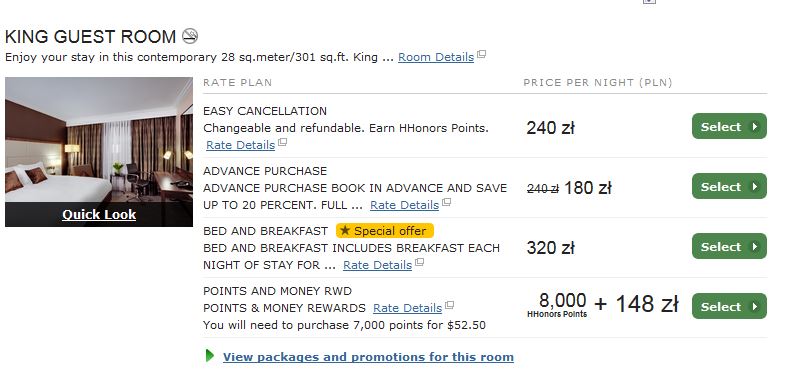
Task: Click popup icon beside Advance Purchase Rate Details
Action: 447,202
